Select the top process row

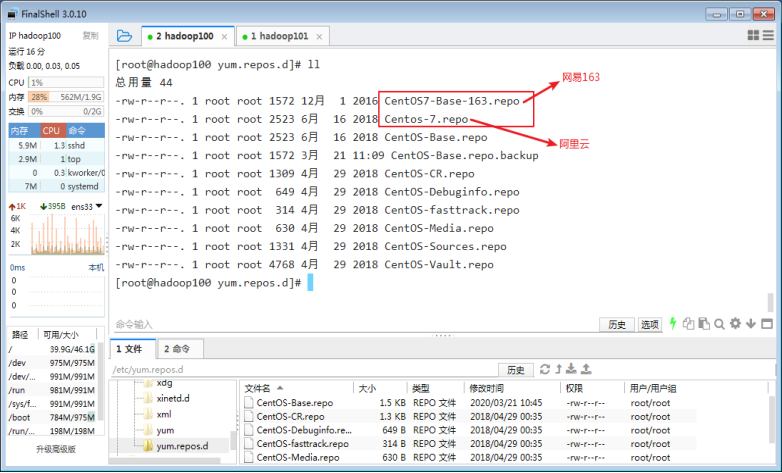[x=56, y=159]
